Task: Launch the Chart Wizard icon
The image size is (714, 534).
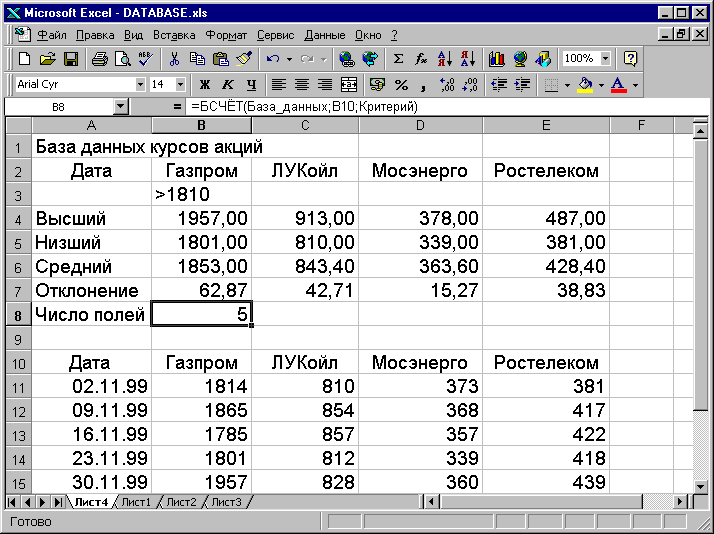Action: click(496, 59)
